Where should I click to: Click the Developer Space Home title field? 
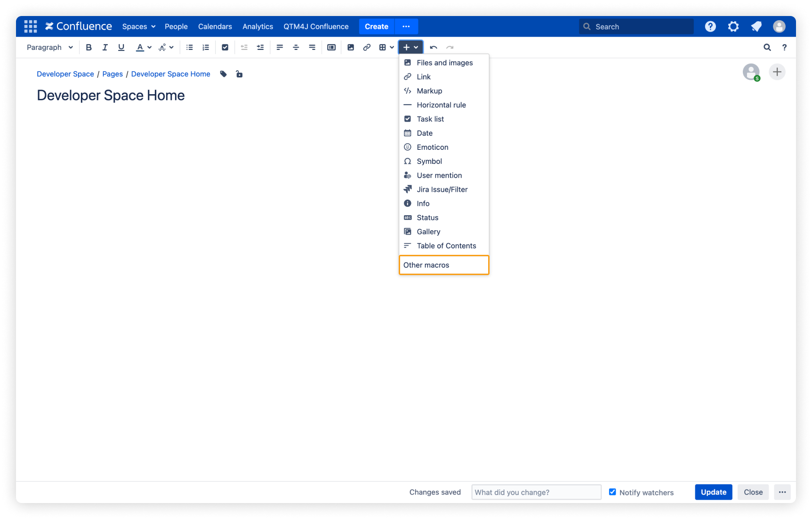point(111,95)
